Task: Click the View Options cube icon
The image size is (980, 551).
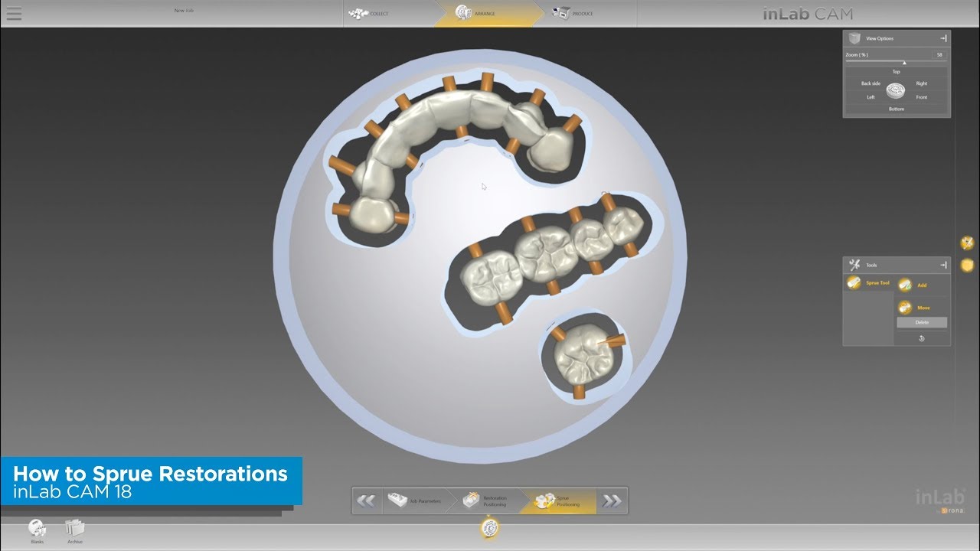Action: 854,38
